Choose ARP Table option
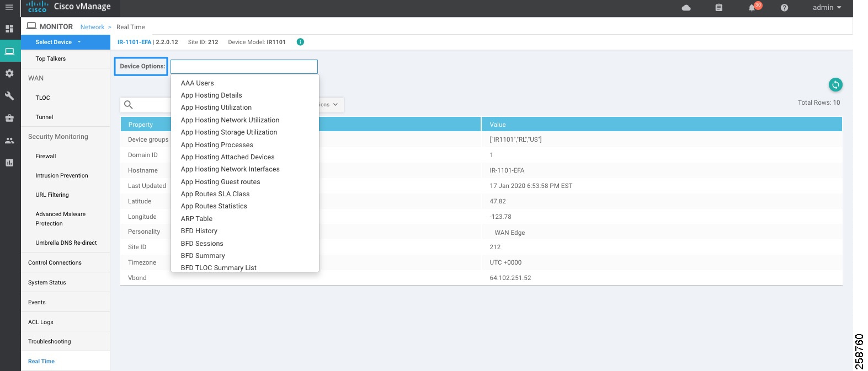Viewport: 868px width, 371px height. pyautogui.click(x=196, y=219)
